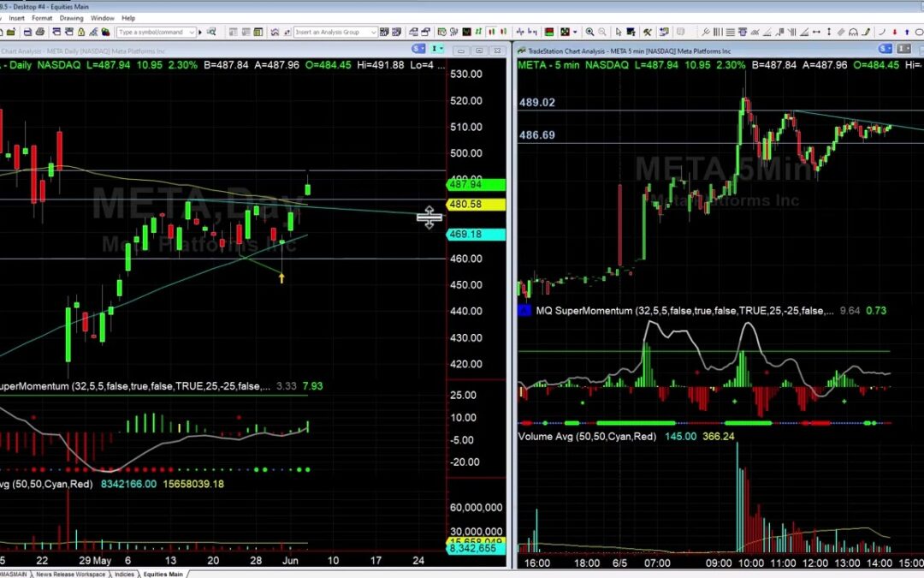
Task: Click the 10:00 time label on 5 min axis
Action: [751, 563]
